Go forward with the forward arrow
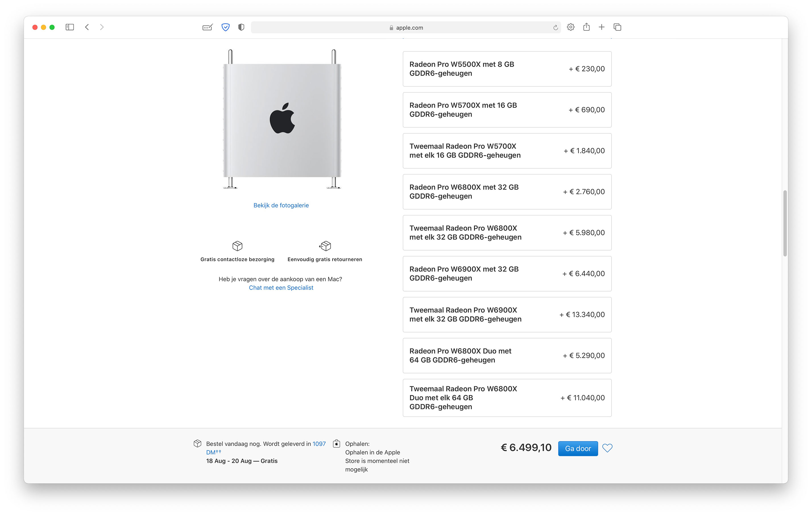This screenshot has width=812, height=515. 102,27
